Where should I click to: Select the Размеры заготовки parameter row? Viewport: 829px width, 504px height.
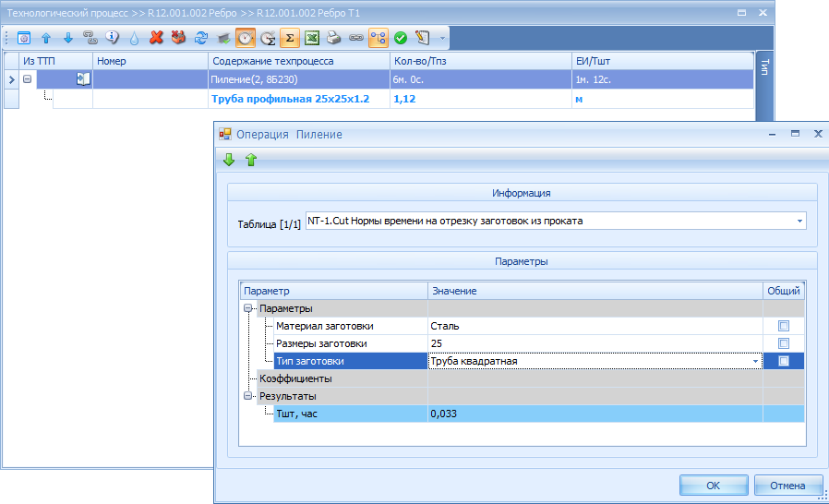pos(351,343)
